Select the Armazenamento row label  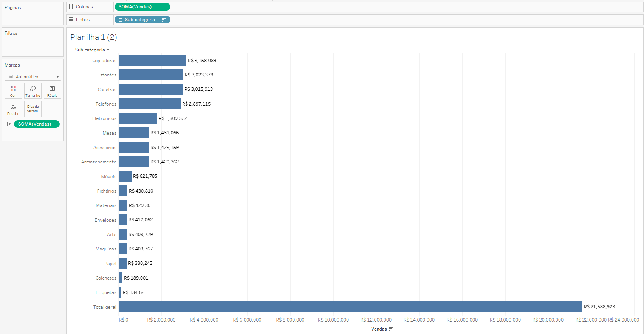pos(99,162)
